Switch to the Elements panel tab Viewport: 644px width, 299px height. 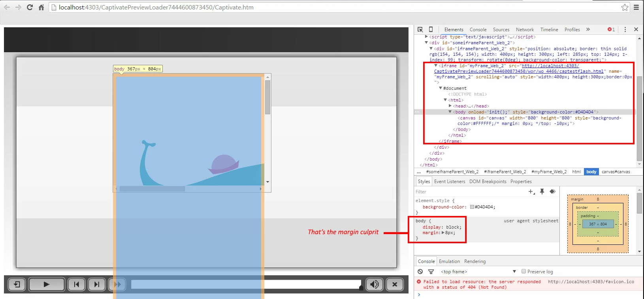coord(454,30)
